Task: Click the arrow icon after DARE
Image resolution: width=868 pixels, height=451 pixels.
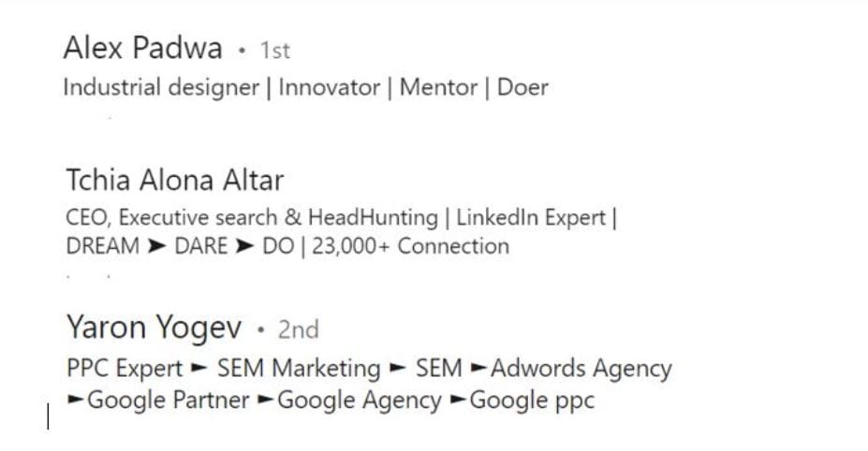Action: click(x=244, y=246)
